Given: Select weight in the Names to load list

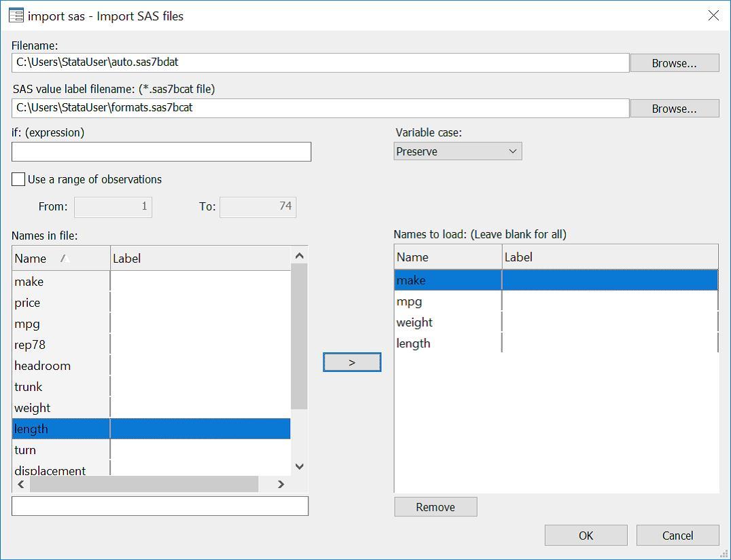Looking at the screenshot, I should (x=414, y=322).
